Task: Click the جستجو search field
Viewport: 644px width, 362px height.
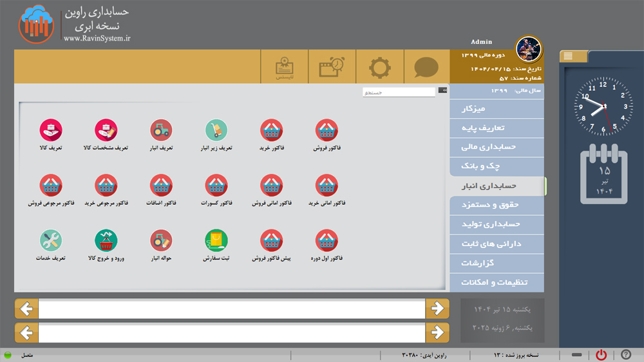Action: point(399,93)
